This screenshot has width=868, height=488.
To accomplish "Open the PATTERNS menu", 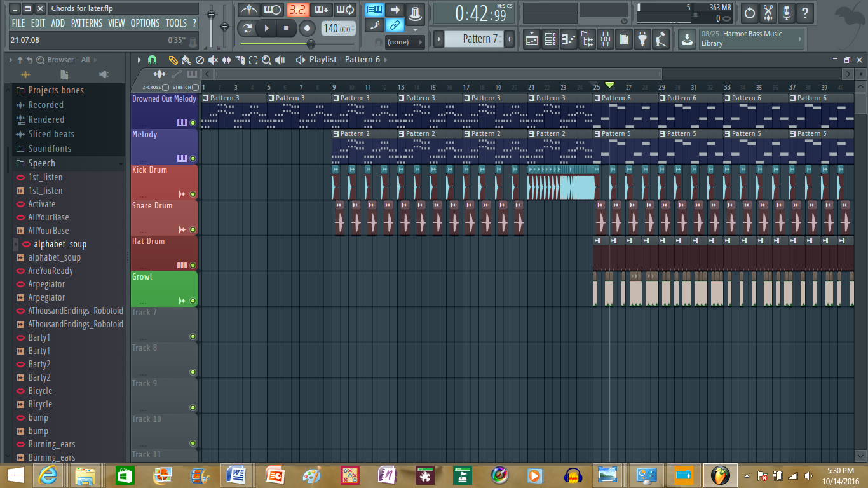I will coord(86,23).
